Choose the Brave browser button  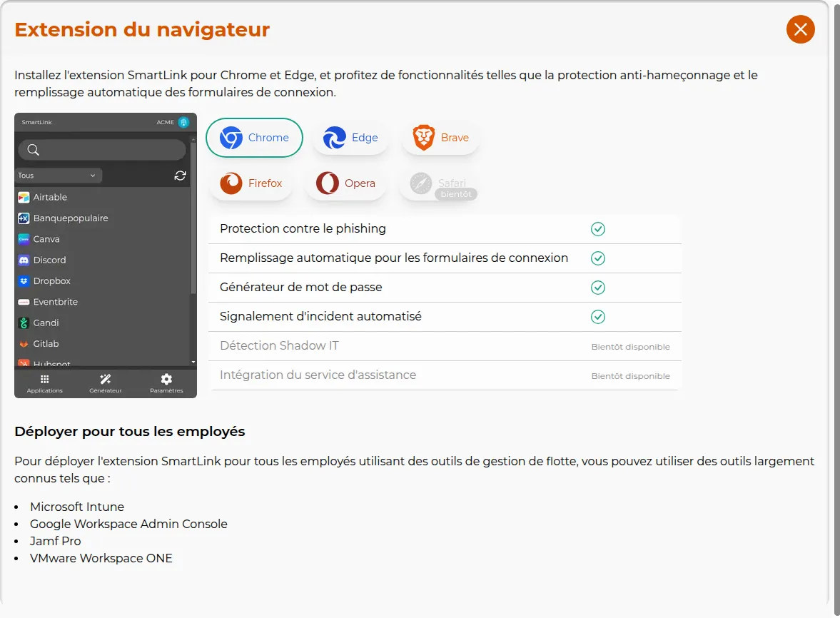[x=440, y=137]
